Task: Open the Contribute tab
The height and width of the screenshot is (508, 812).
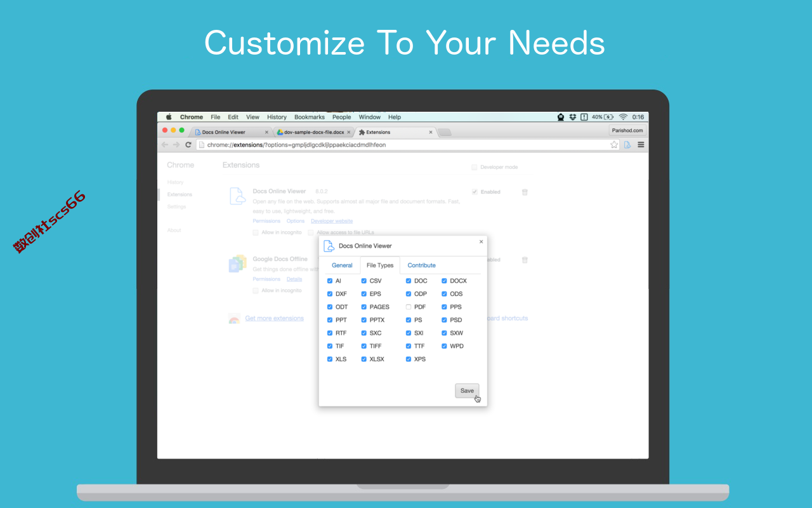Action: [x=421, y=265]
